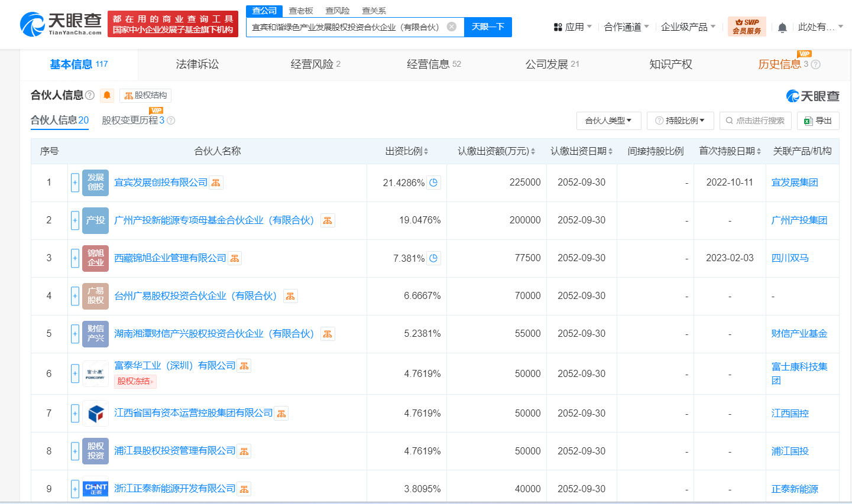Open the 持股比例 filter dropdown
The image size is (852, 504).
680,121
